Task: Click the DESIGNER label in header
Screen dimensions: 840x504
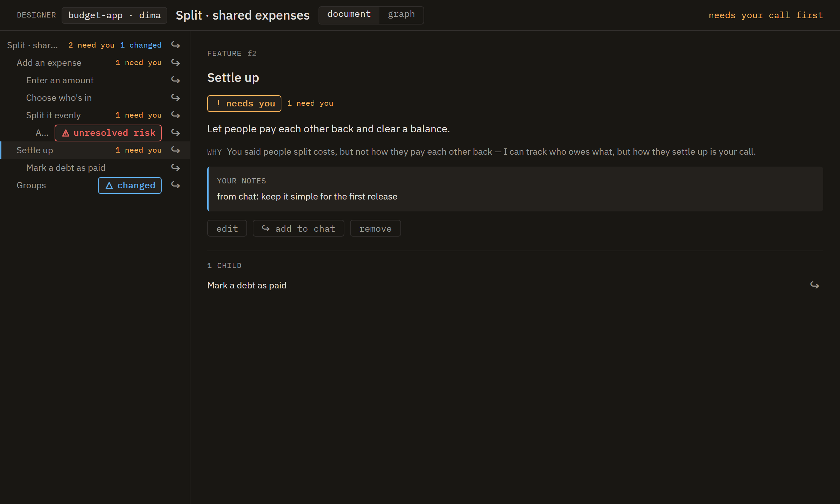Action: pyautogui.click(x=36, y=15)
